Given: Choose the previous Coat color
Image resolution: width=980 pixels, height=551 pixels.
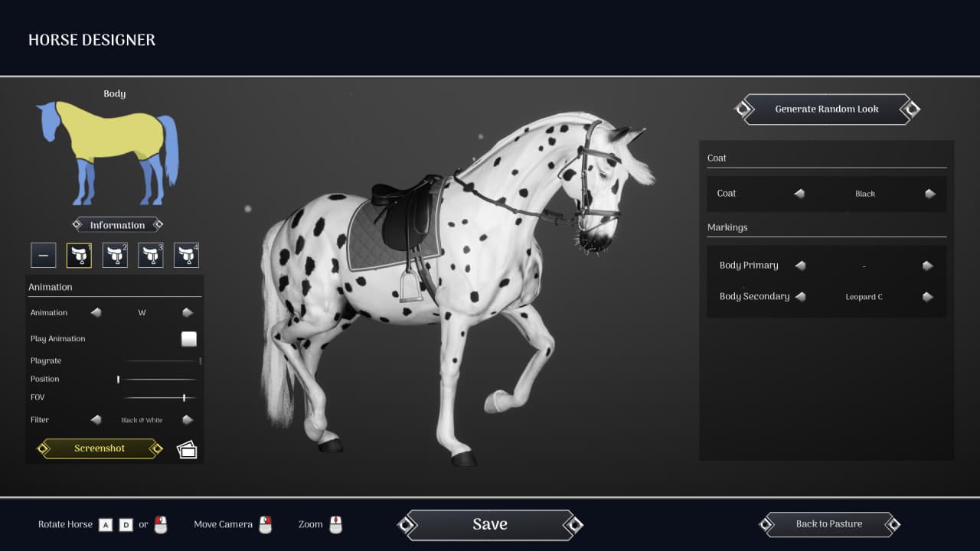Looking at the screenshot, I should (799, 194).
